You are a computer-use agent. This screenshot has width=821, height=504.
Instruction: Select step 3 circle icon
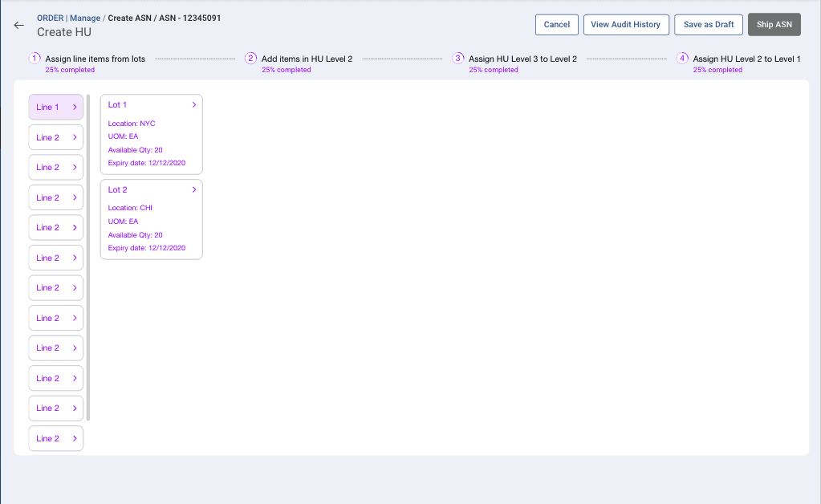click(458, 58)
